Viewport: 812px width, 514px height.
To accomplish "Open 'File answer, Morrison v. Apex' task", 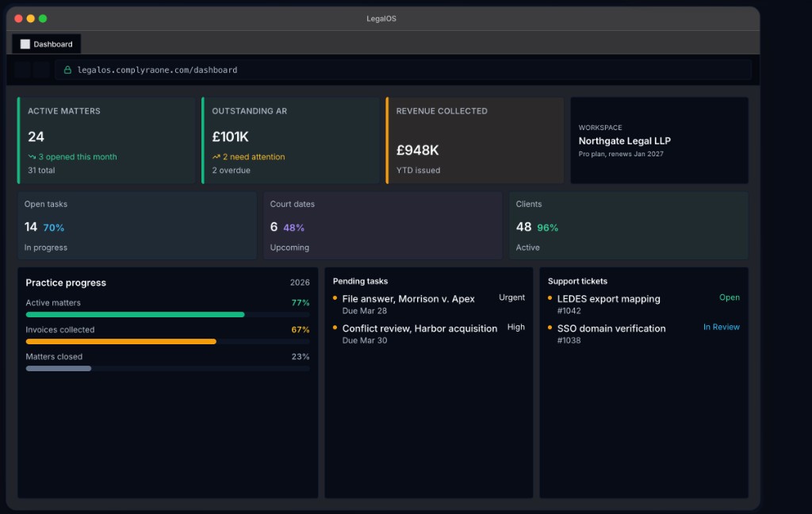I will [x=408, y=299].
